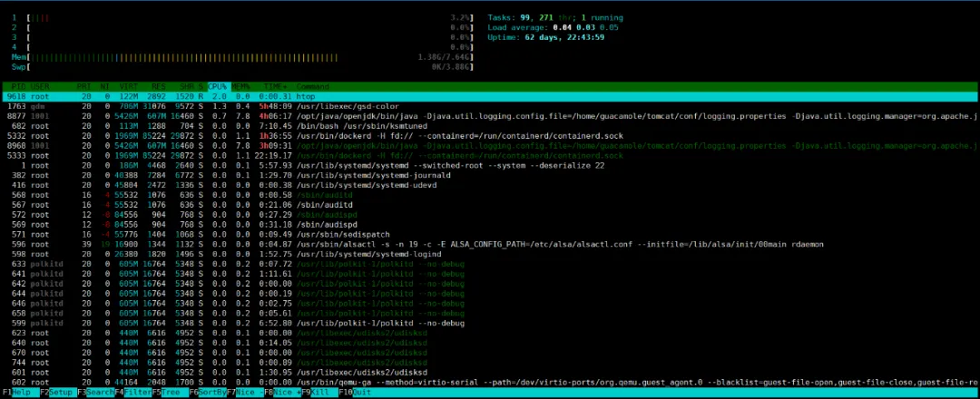Screen dimensions: 980x399
Task: Select the polkitd thread row PID 644
Action: (x=490, y=294)
